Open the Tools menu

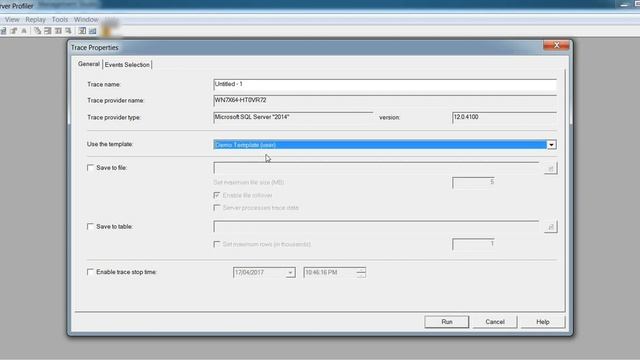[60, 20]
